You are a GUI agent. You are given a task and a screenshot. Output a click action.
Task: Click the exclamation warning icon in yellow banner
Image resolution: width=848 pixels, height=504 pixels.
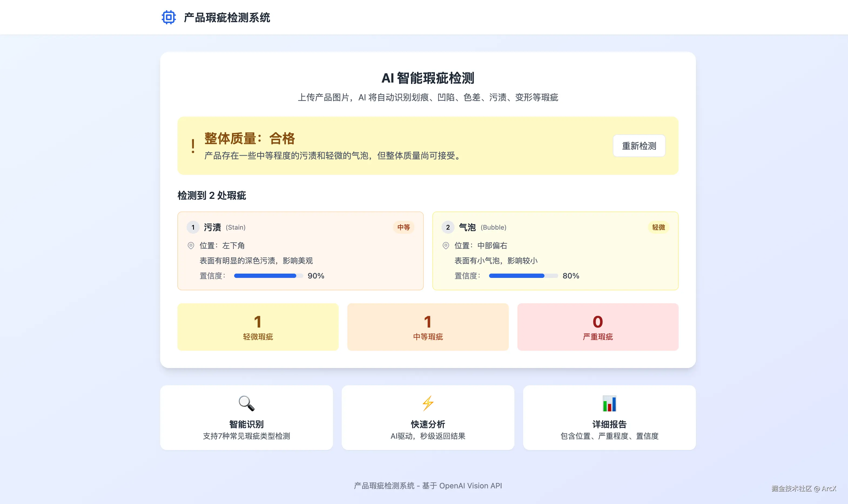point(193,146)
